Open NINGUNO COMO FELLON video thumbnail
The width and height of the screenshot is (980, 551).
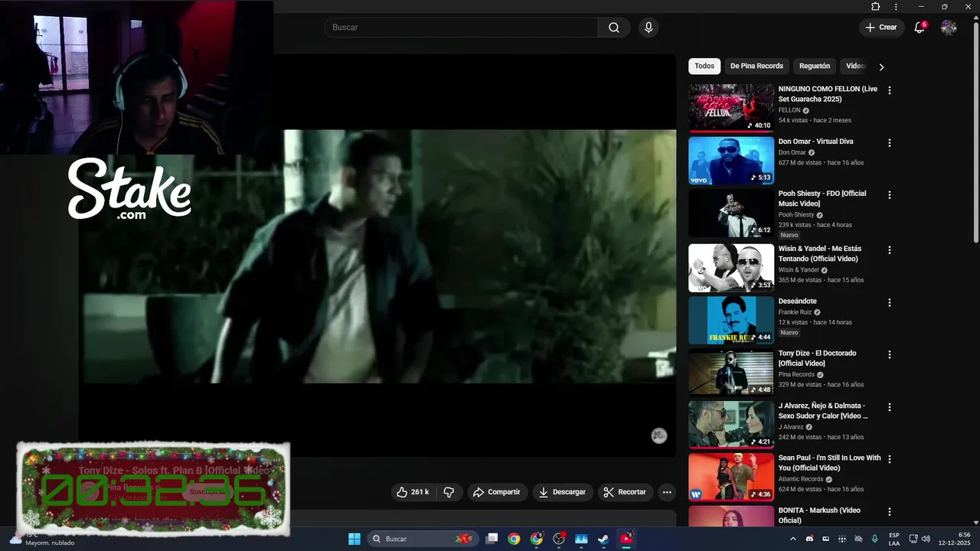[x=731, y=108]
